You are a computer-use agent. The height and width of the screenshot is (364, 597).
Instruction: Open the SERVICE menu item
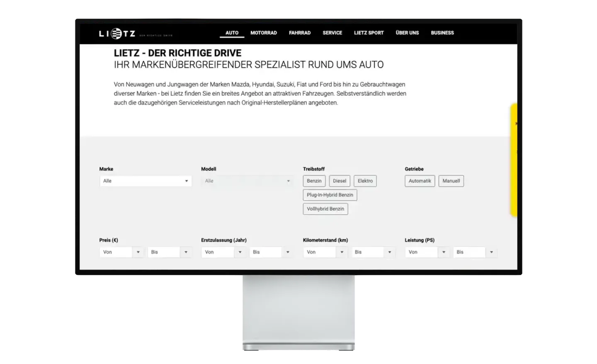pyautogui.click(x=332, y=33)
